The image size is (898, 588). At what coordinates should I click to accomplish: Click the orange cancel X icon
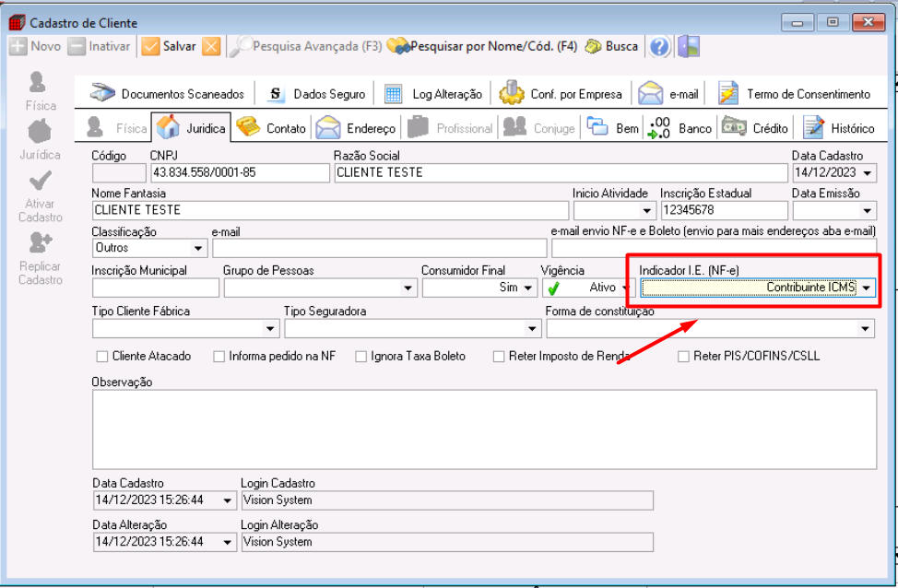(x=211, y=46)
